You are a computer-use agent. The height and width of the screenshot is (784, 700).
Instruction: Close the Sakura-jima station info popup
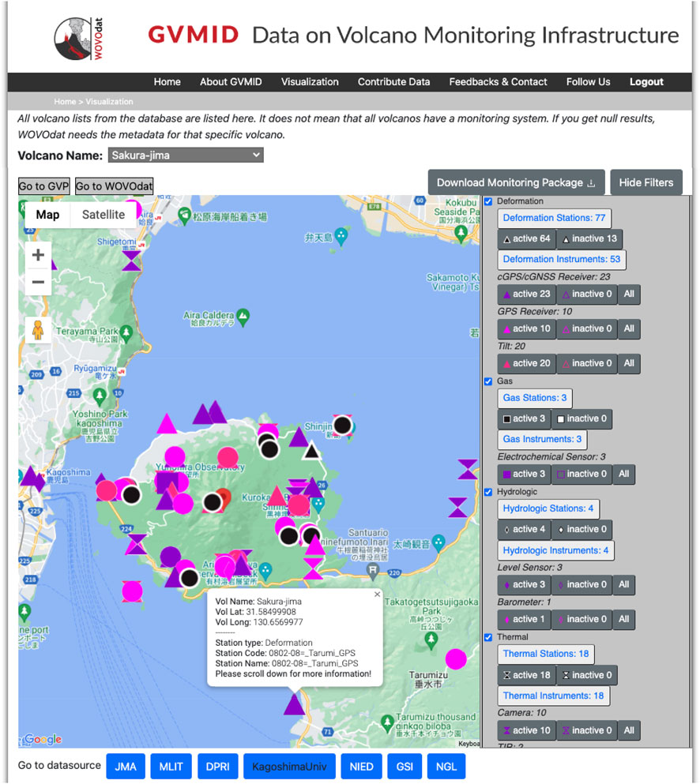378,595
